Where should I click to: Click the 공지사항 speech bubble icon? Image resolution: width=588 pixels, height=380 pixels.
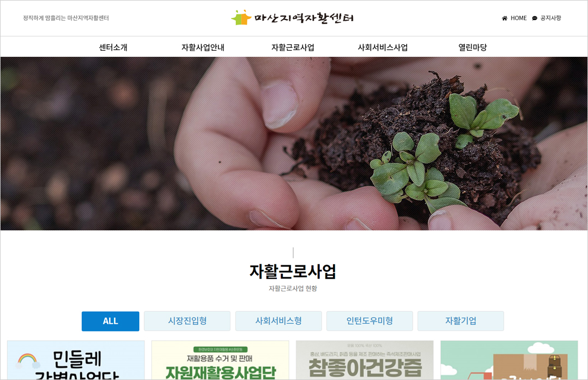coord(534,18)
